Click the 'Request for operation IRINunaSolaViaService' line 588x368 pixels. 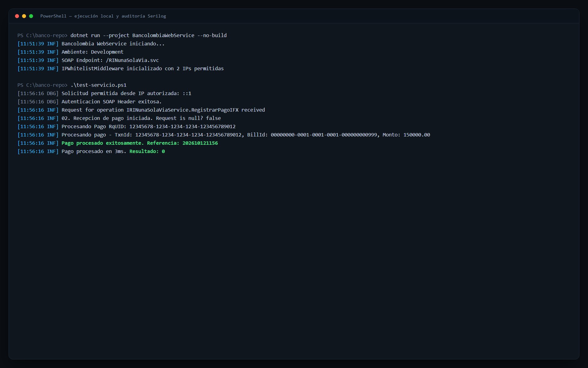[x=141, y=110]
